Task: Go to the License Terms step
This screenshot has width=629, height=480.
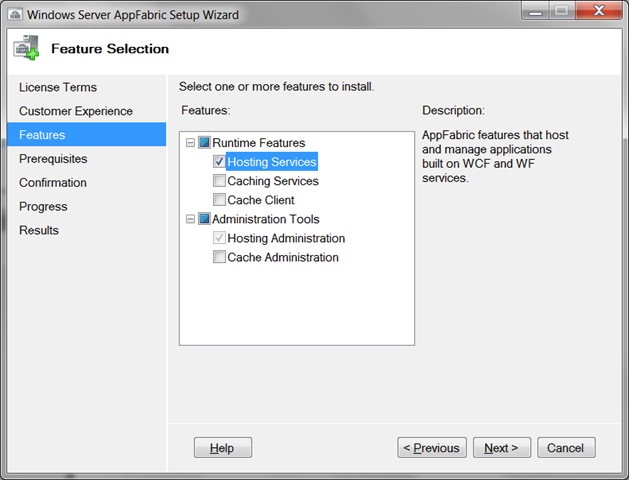Action: pos(58,87)
